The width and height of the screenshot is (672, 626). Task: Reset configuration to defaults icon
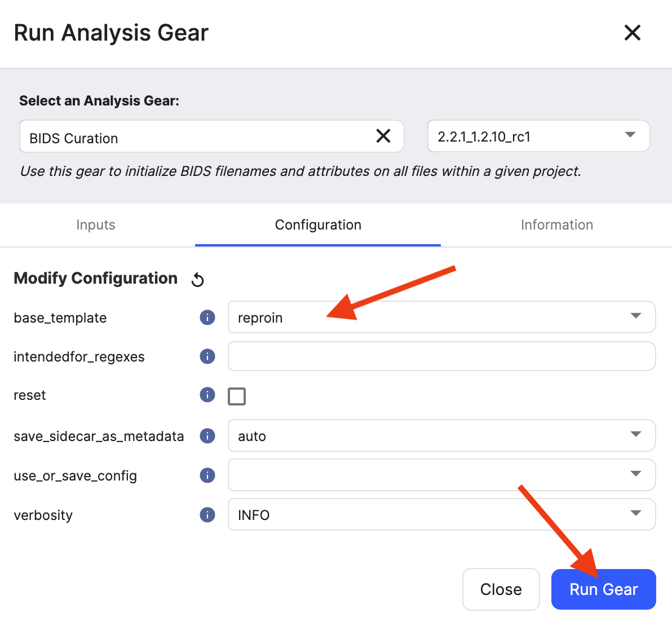[x=197, y=279]
